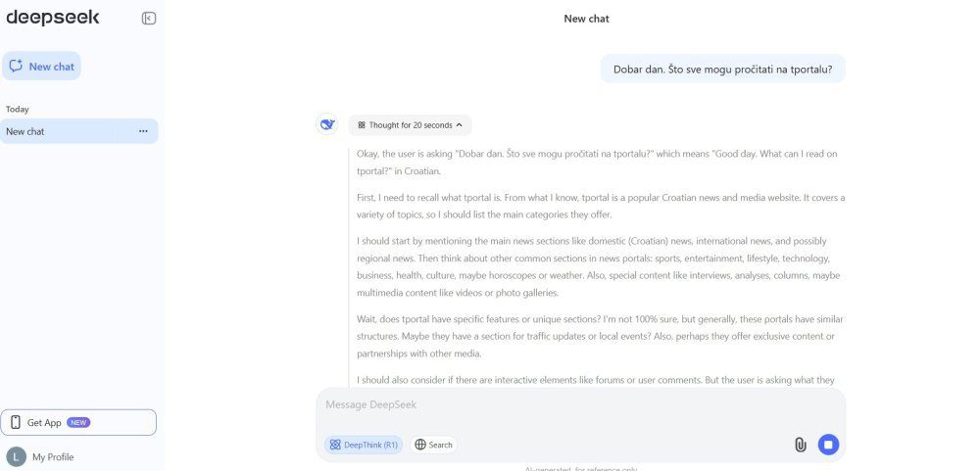Click the 'New chat' title at top
The height and width of the screenshot is (471, 980).
(586, 19)
